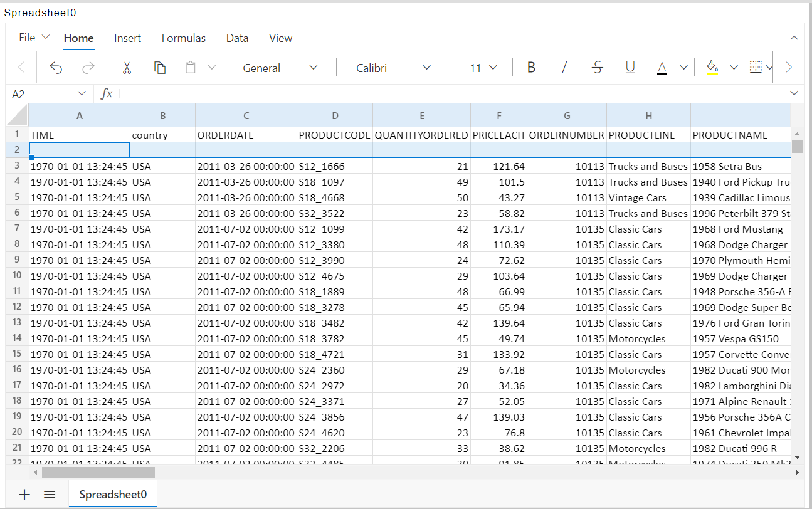812x509 pixels.
Task: Select cell with price 173.17
Action: point(499,229)
